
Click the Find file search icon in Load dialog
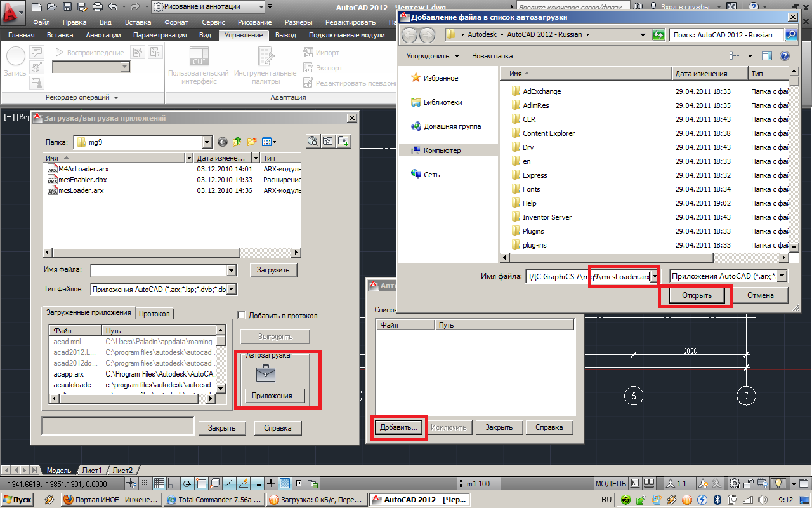click(x=313, y=142)
